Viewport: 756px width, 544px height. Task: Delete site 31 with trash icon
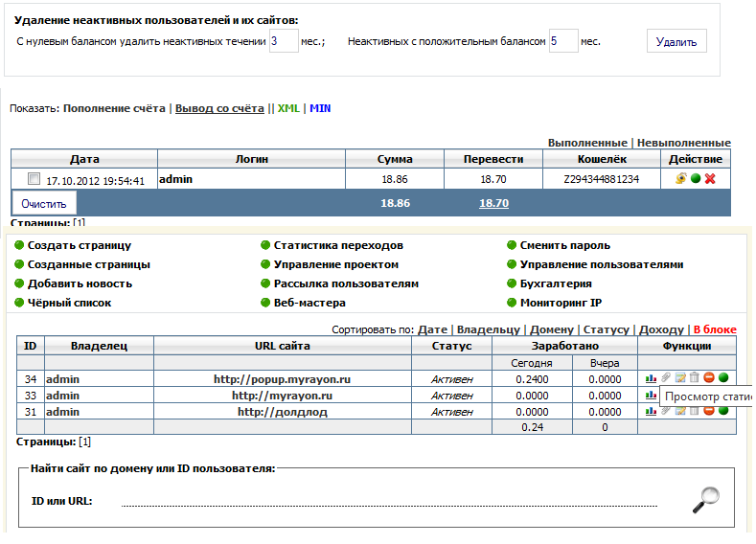pyautogui.click(x=695, y=411)
